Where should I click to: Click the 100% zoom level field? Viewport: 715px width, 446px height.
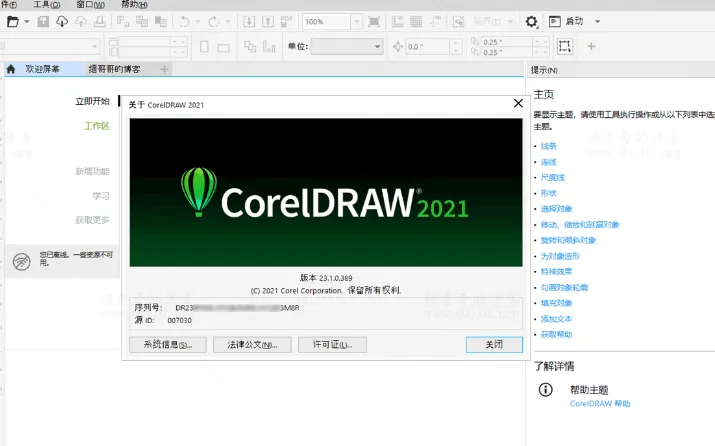(x=326, y=21)
